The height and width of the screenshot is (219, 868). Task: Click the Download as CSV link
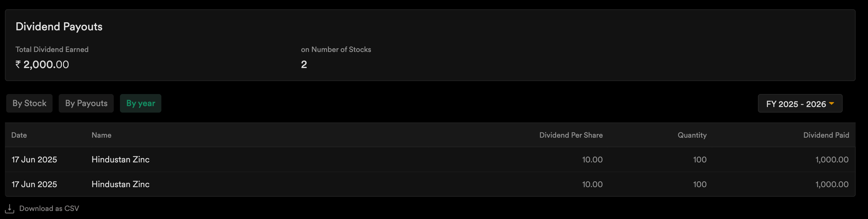pyautogui.click(x=49, y=208)
